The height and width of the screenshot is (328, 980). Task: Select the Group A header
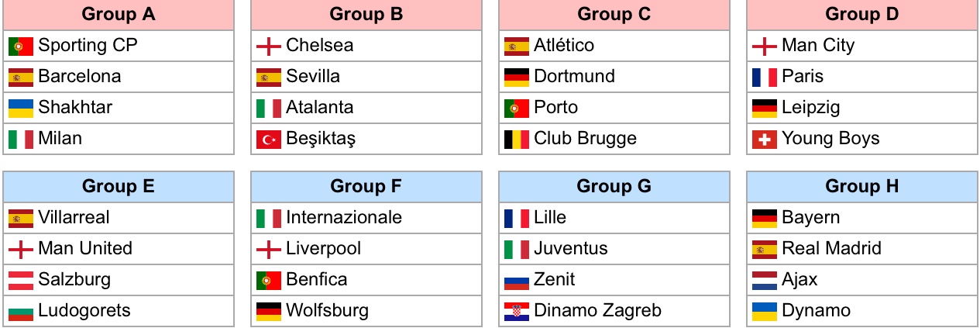(119, 15)
